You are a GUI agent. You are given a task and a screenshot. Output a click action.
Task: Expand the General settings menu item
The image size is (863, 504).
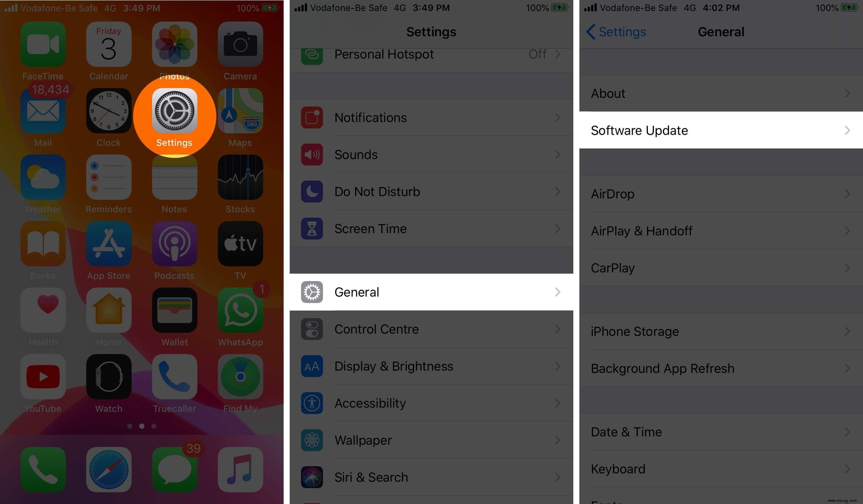(431, 292)
